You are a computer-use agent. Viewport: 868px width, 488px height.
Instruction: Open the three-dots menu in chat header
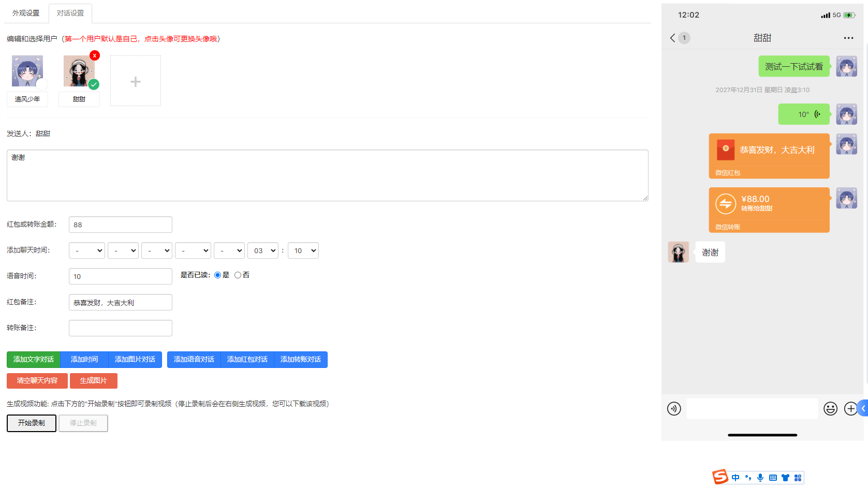848,38
